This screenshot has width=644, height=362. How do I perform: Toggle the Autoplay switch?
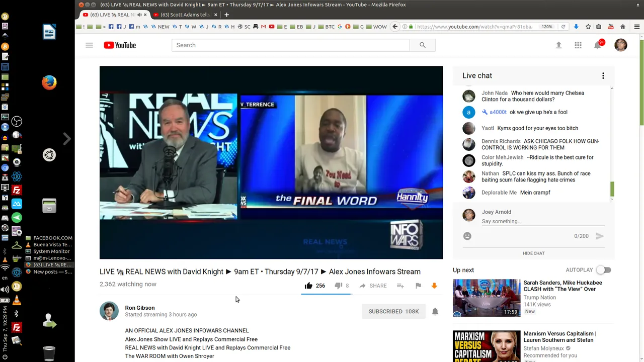pos(604,270)
